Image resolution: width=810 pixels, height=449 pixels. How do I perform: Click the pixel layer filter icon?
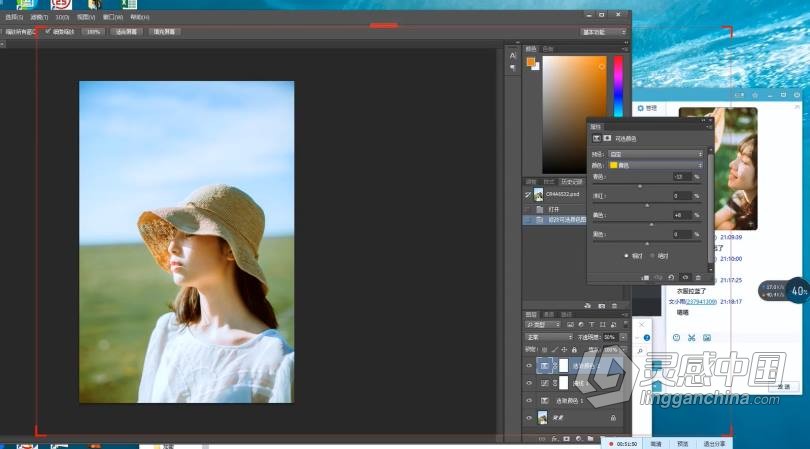pos(570,324)
